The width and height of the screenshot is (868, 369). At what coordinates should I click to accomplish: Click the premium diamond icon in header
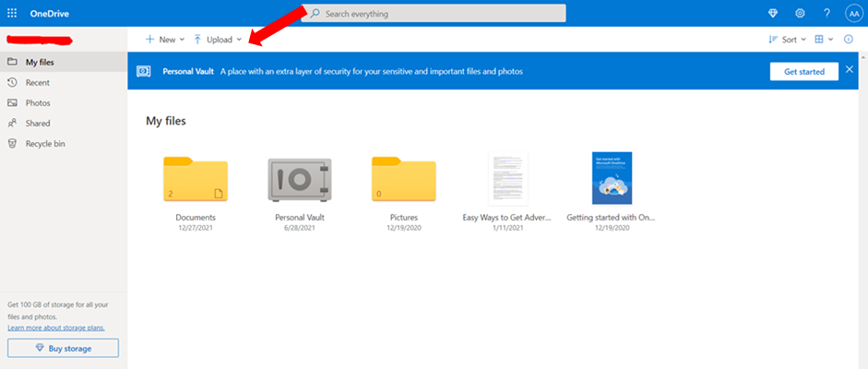coord(773,14)
